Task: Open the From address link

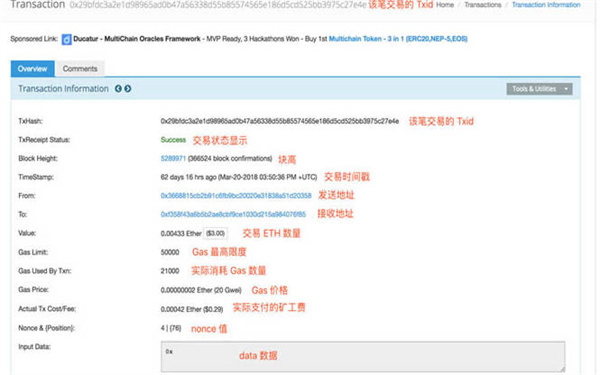Action: 236,196
